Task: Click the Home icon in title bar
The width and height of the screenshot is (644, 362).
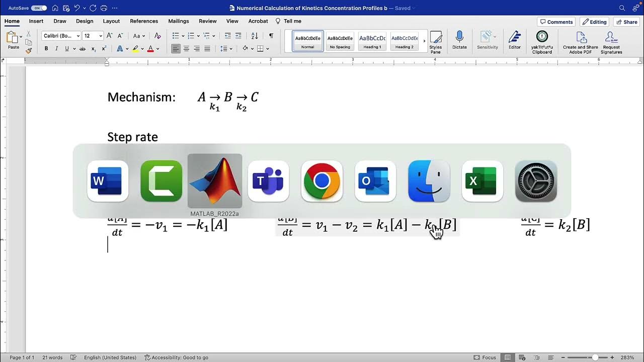Action: point(55,8)
